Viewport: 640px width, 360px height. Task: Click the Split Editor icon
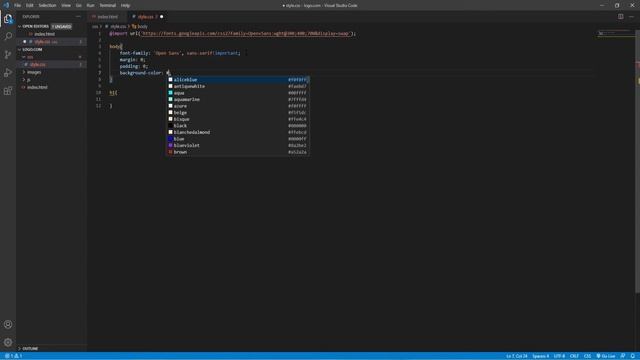(x=620, y=17)
